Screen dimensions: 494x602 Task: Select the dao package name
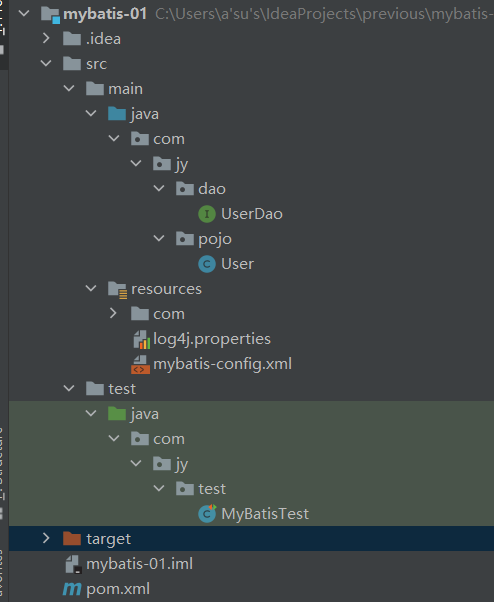point(212,189)
